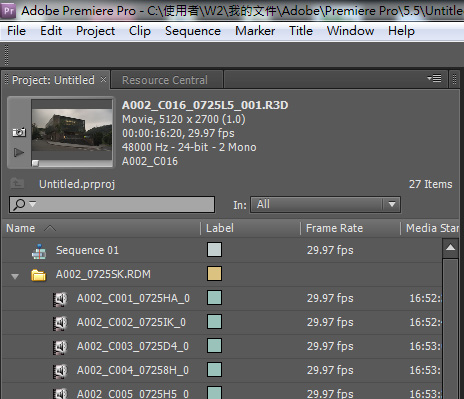464x399 pixels.
Task: Click the A002_C002_0725IK_0 clip icon
Action: pyautogui.click(x=60, y=323)
